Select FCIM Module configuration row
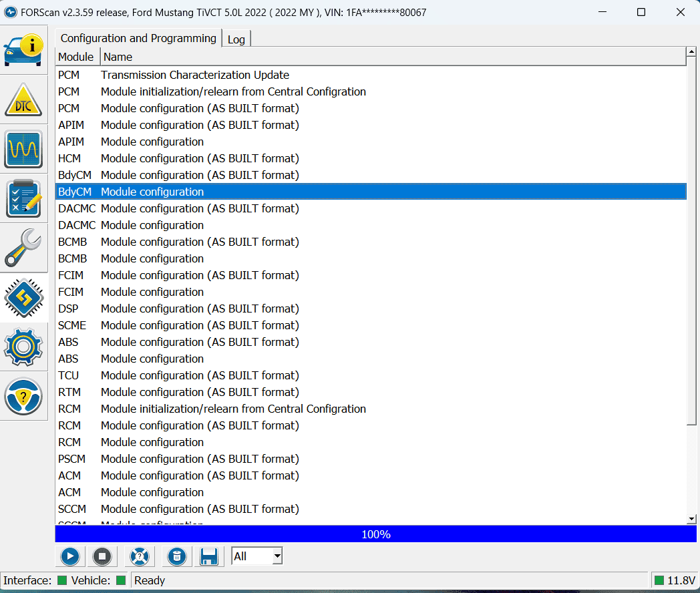 click(x=371, y=292)
